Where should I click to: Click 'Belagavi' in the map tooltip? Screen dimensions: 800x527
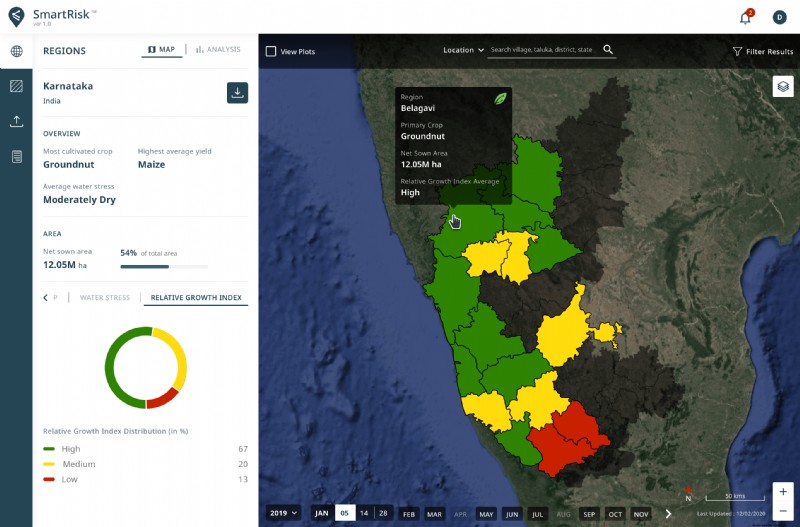click(418, 108)
